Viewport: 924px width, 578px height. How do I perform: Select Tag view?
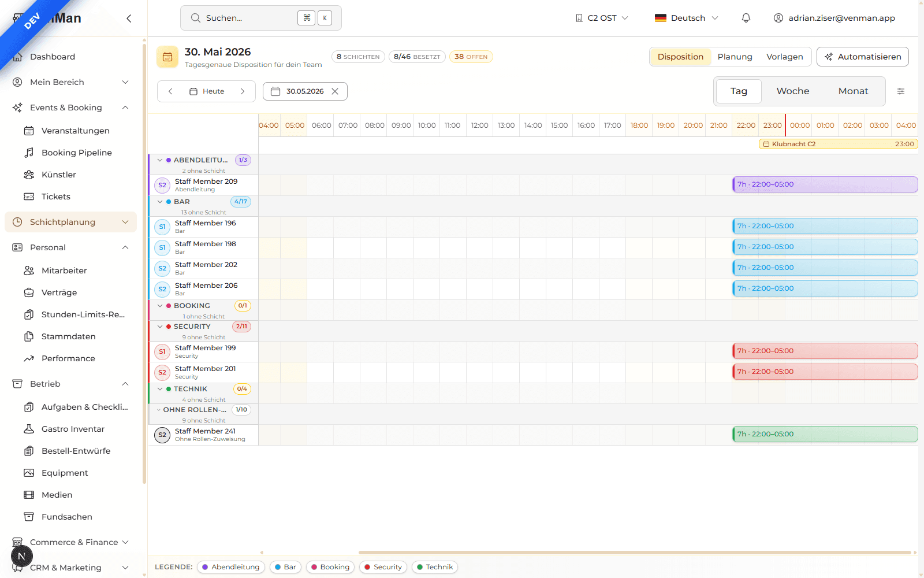click(739, 91)
